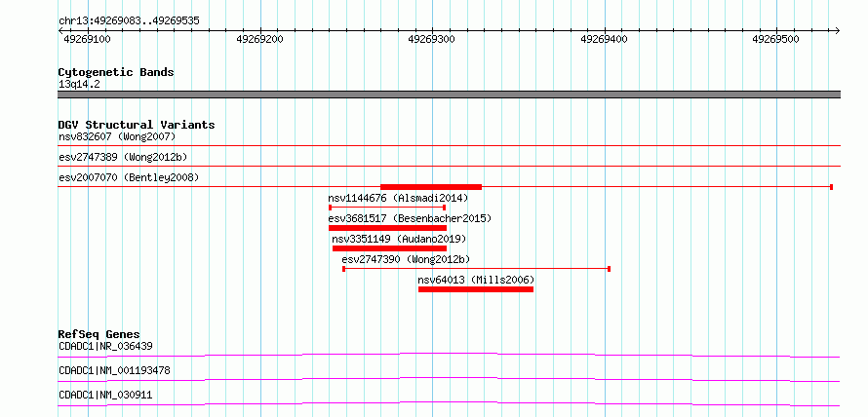Click ruler position 49269200

(259, 39)
